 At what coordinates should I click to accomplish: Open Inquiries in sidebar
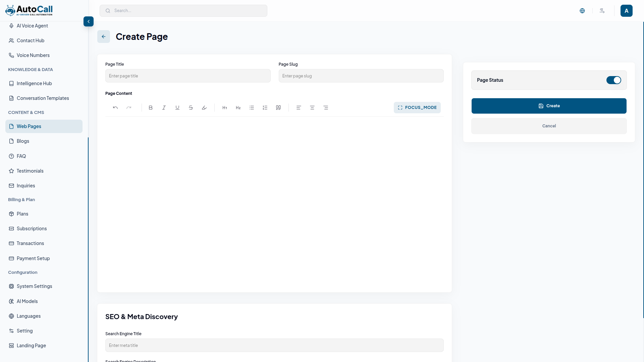tap(44, 186)
